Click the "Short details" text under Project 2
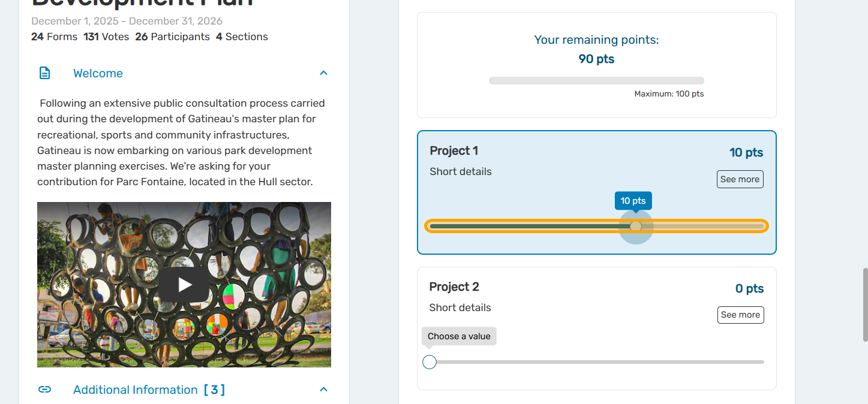 [460, 307]
